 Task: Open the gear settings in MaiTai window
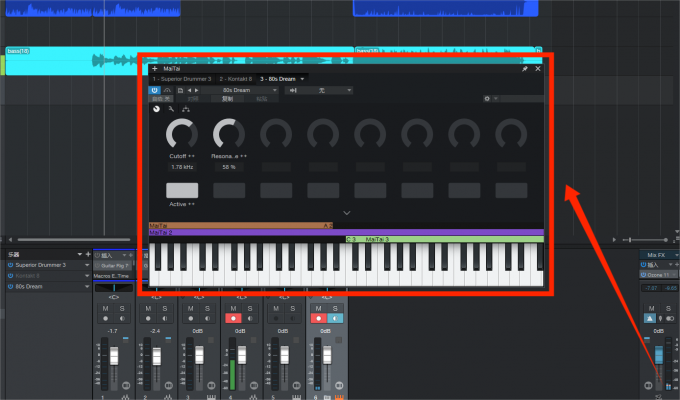pyautogui.click(x=486, y=99)
